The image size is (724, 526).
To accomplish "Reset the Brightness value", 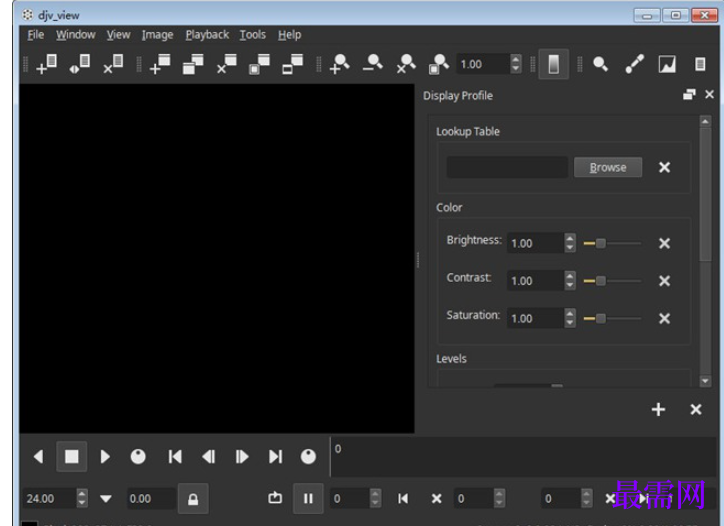I will coord(664,243).
